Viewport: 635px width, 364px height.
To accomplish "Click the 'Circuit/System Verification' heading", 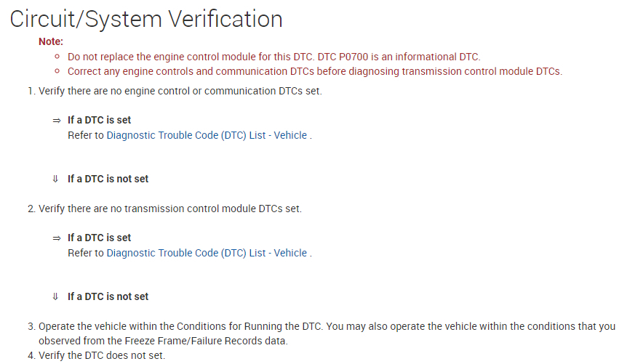I will [x=145, y=19].
